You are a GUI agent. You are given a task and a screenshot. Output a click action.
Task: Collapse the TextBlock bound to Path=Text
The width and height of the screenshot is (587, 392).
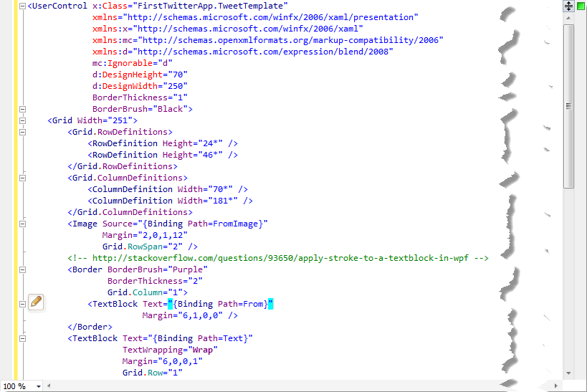click(x=22, y=338)
